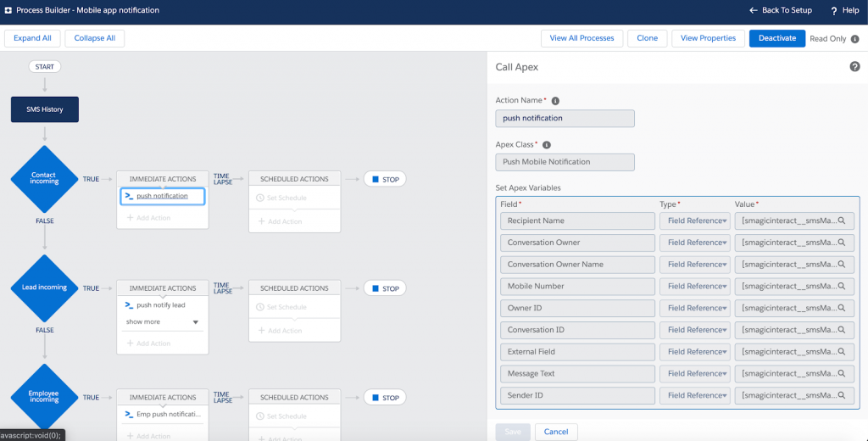Viewport: 868px width, 441px height.
Task: Click the Process Builder logo icon
Action: [8, 10]
